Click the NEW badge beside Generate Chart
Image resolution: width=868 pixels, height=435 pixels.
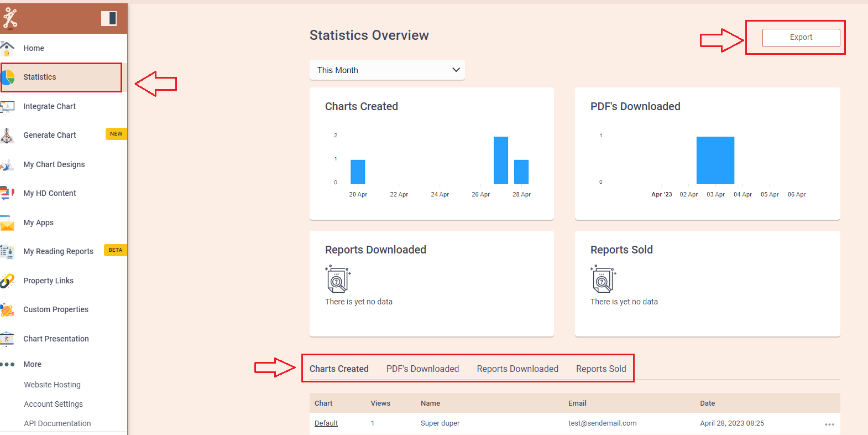coord(116,134)
